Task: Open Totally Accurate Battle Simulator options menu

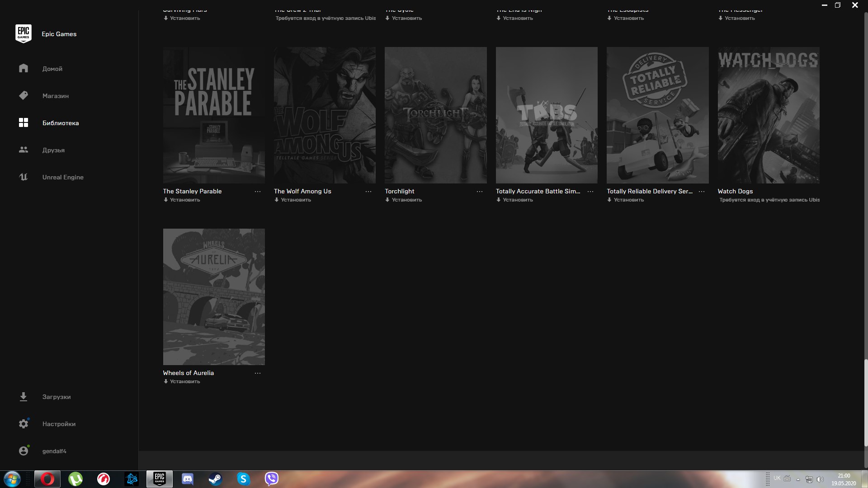Action: click(x=590, y=192)
